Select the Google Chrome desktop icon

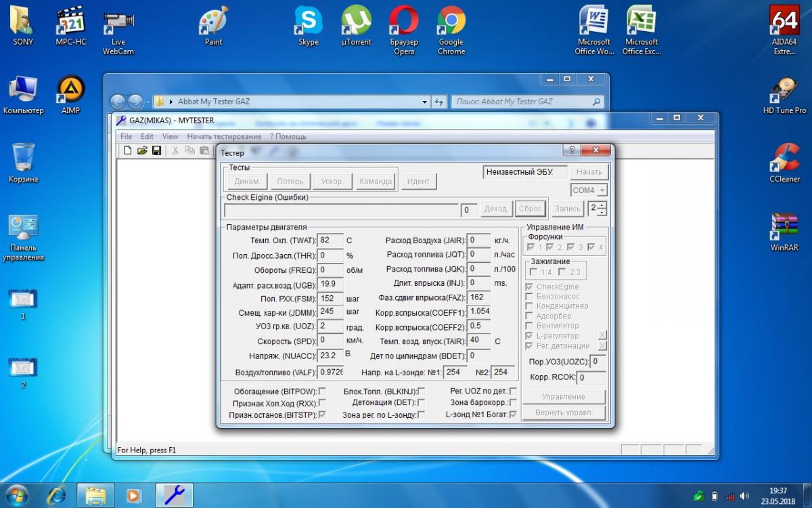451,30
